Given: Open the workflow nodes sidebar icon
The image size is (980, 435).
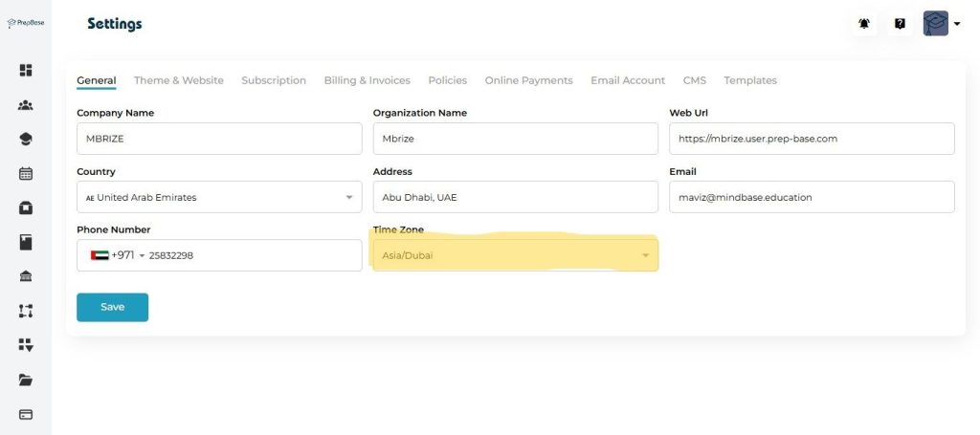Looking at the screenshot, I should click(26, 311).
